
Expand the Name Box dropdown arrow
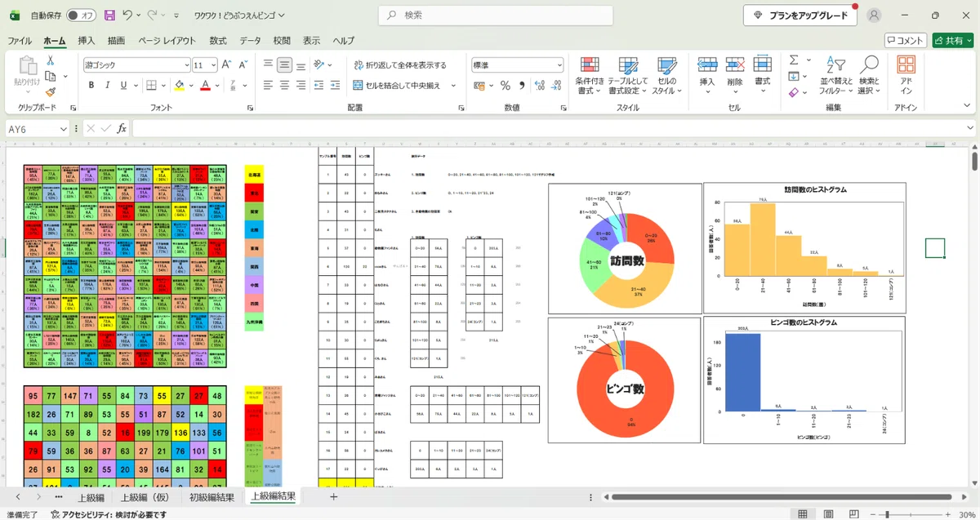coord(64,128)
